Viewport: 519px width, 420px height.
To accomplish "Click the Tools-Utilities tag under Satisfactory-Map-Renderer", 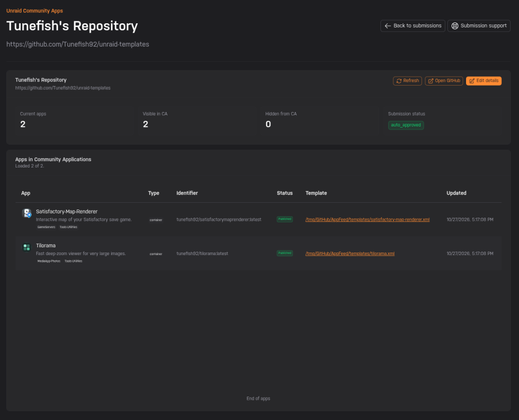I will pos(68,227).
